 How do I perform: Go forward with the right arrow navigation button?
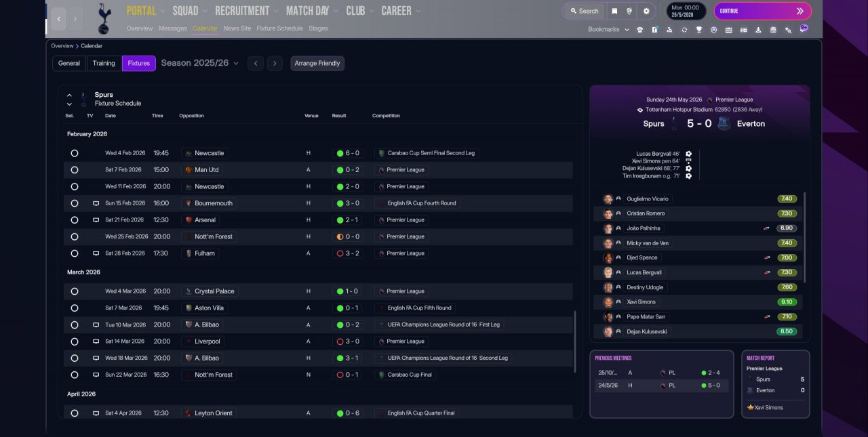76,19
